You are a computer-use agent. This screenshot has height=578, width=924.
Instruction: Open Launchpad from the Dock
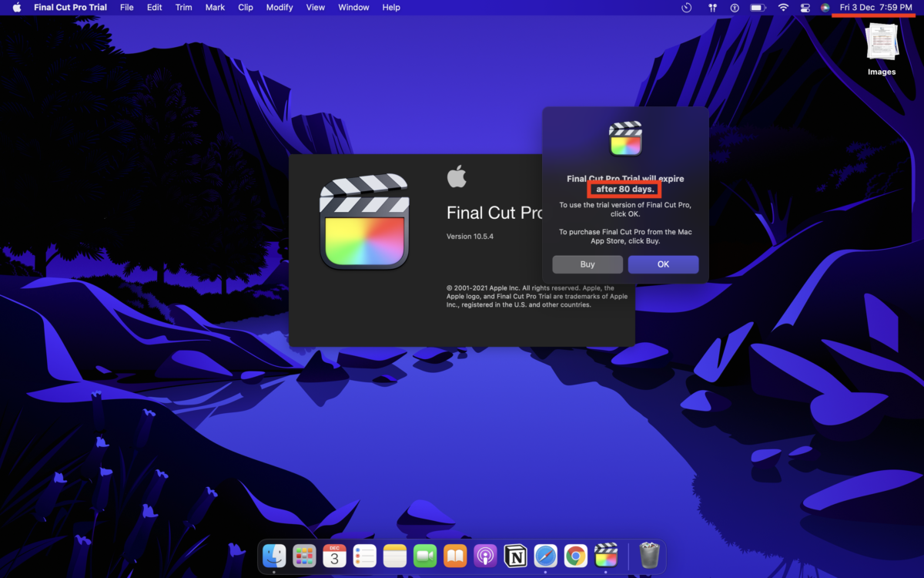point(303,556)
